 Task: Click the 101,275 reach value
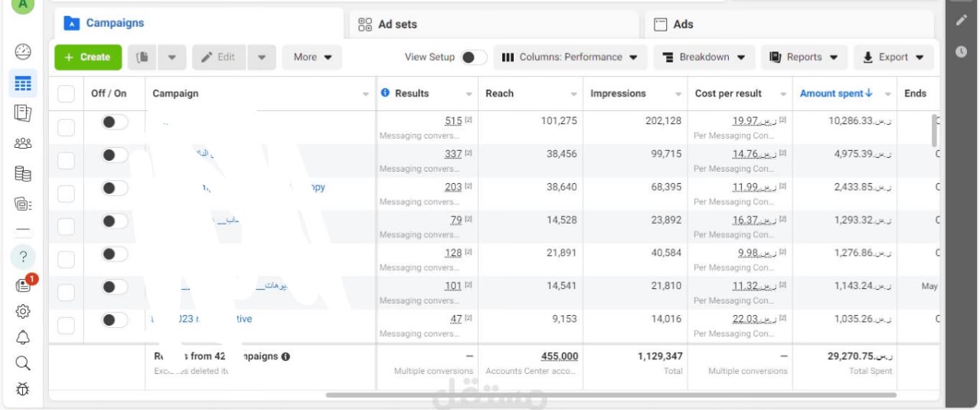(x=558, y=121)
